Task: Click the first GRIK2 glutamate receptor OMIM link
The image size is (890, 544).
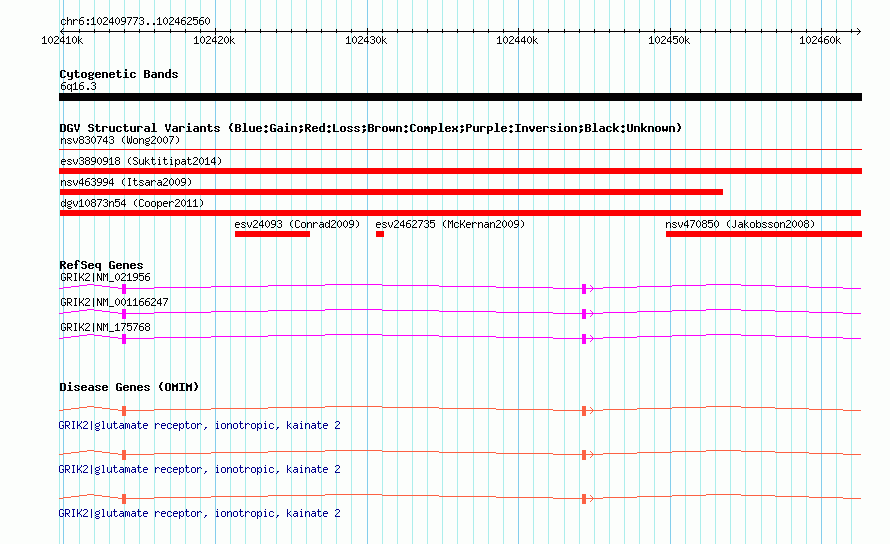Action: point(199,425)
